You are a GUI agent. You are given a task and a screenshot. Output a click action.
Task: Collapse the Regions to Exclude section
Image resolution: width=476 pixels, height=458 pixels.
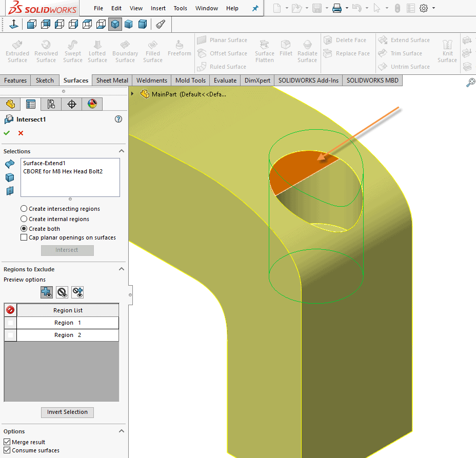[x=122, y=269]
